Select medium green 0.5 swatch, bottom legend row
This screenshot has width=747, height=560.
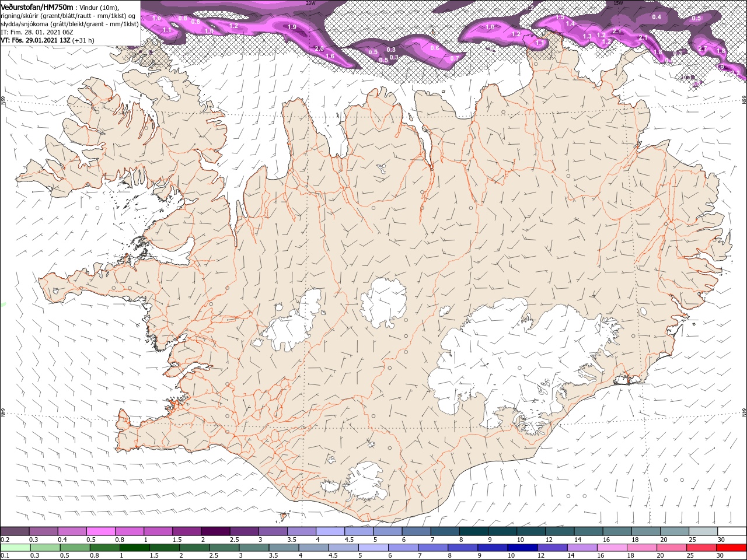[x=75, y=547]
